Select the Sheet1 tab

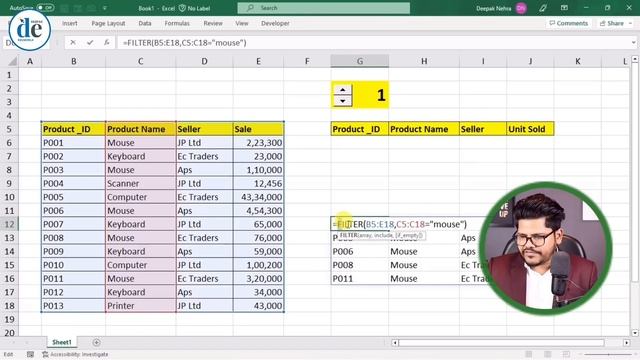pyautogui.click(x=62, y=342)
